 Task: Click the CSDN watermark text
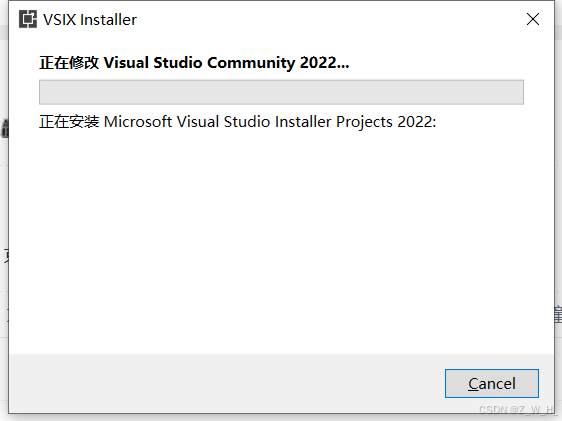pyautogui.click(x=516, y=409)
